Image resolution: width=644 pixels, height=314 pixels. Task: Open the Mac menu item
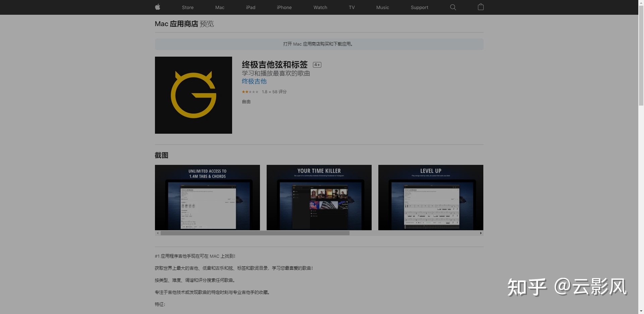coord(220,7)
